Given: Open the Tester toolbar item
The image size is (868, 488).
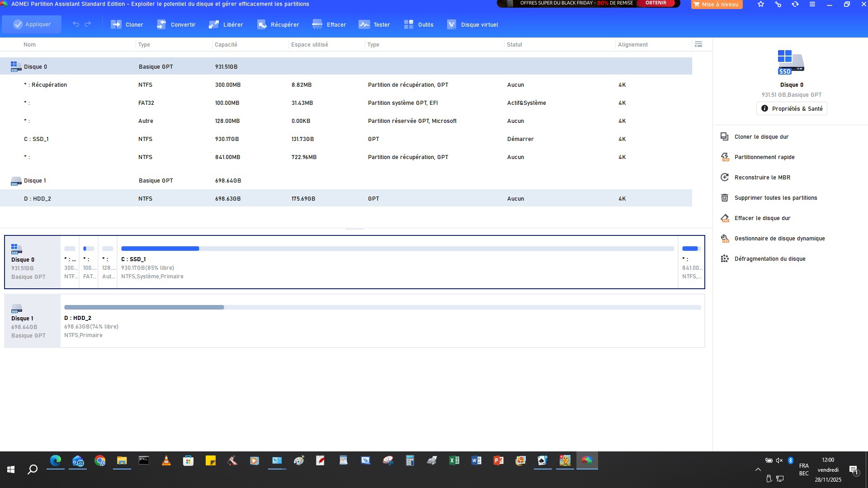Looking at the screenshot, I should click(x=374, y=24).
